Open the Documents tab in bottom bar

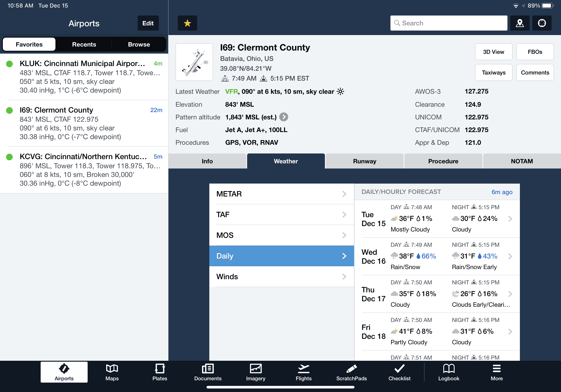[208, 372]
